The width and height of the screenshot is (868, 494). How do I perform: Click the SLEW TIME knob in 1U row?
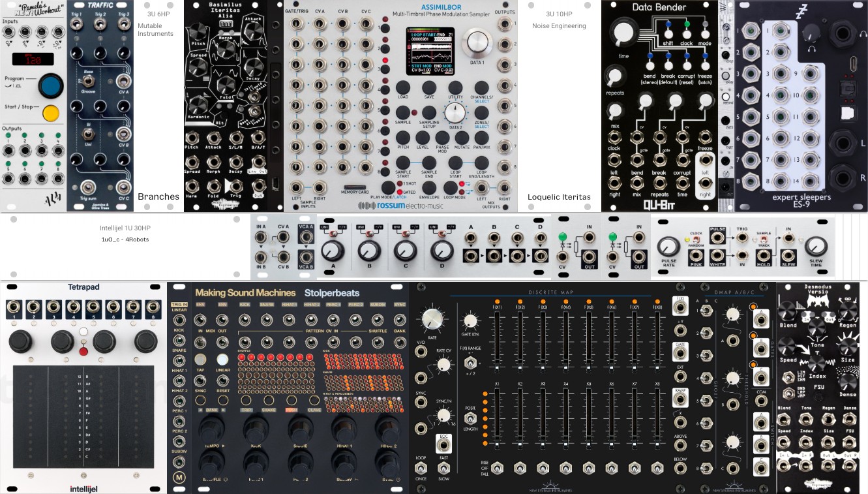click(x=816, y=246)
